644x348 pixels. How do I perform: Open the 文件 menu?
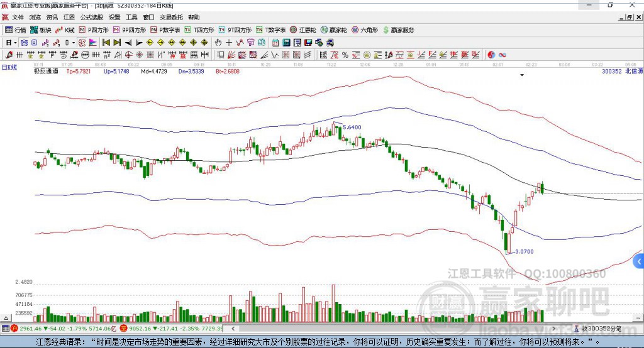pyautogui.click(x=18, y=17)
